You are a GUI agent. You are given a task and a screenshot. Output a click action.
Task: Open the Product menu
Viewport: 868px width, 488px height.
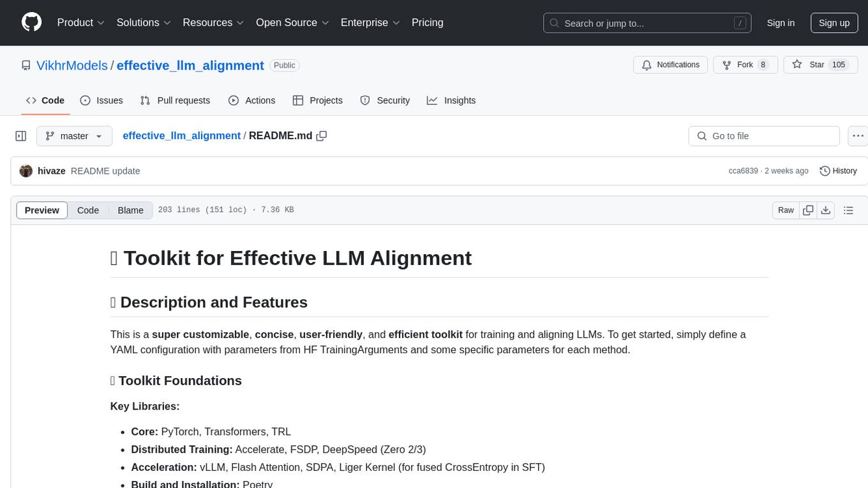point(81,22)
